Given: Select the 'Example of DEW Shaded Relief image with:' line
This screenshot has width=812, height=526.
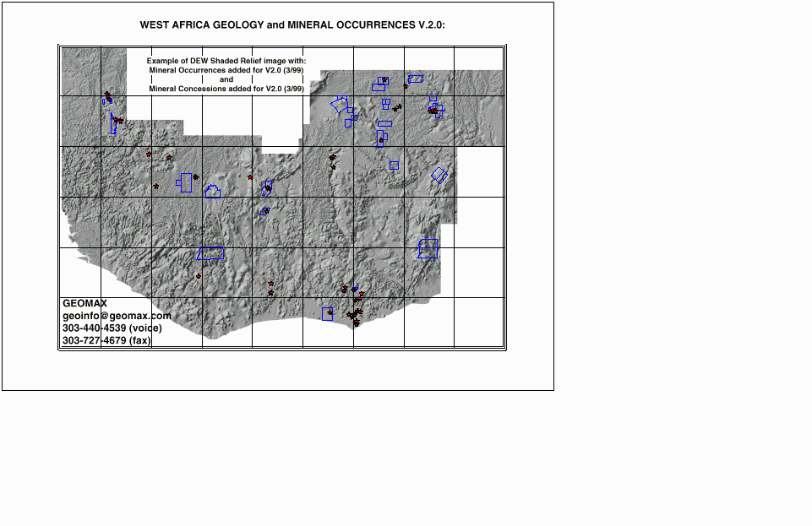Looking at the screenshot, I should tap(226, 61).
